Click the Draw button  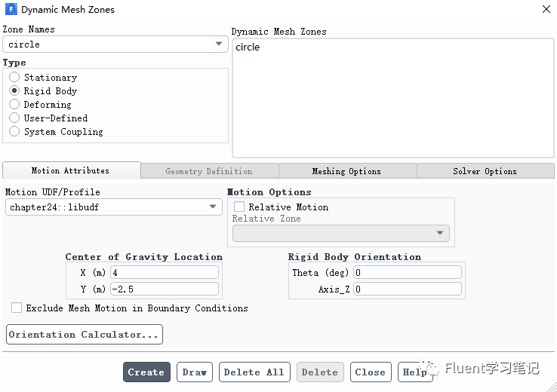click(x=194, y=372)
